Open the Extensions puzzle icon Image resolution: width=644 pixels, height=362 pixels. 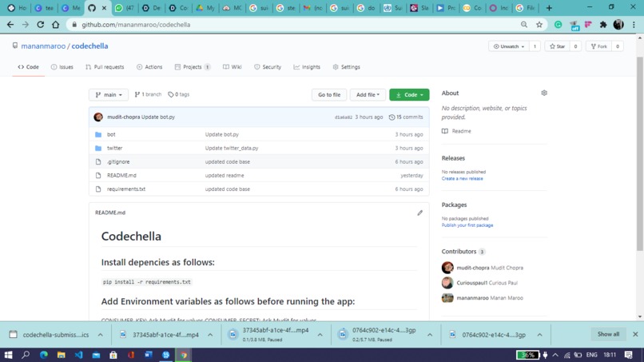click(603, 25)
